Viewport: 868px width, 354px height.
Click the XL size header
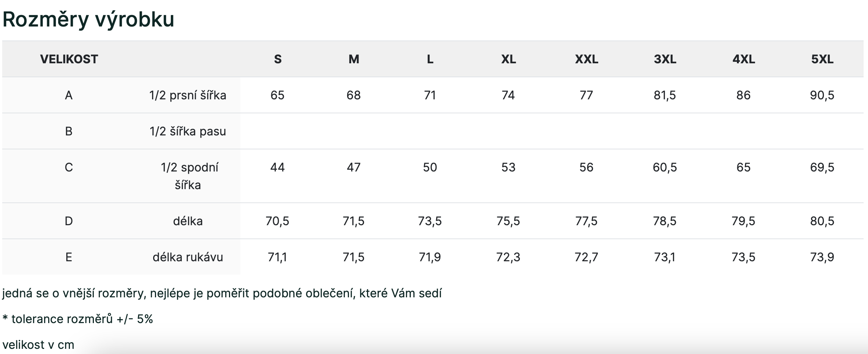point(508,59)
